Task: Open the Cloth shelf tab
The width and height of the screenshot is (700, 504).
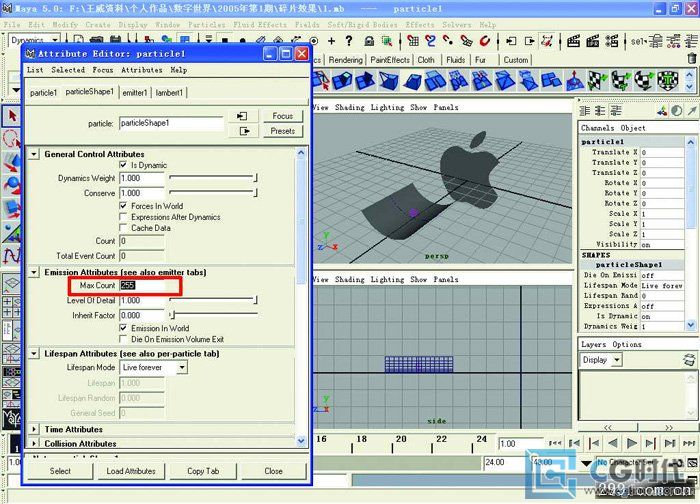Action: (426, 60)
